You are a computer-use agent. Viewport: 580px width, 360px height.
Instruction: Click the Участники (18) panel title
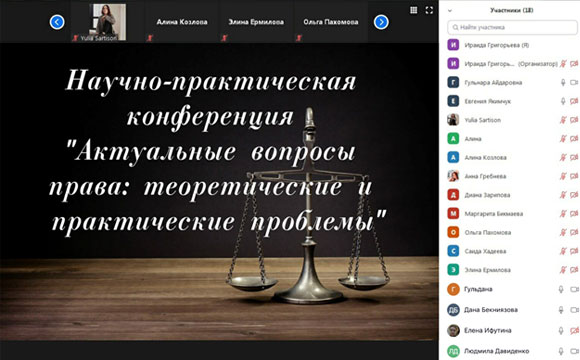point(512,10)
